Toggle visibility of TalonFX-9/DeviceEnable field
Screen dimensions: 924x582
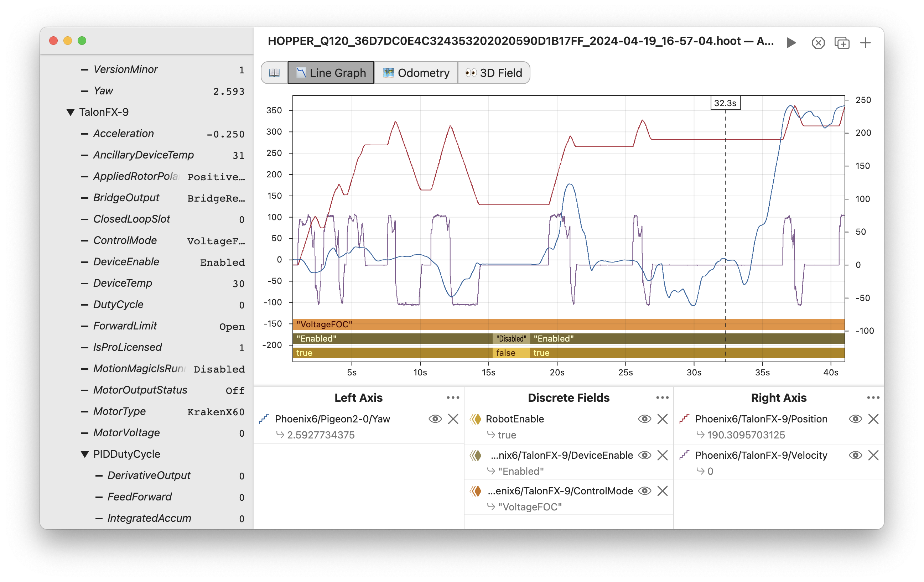[644, 455]
